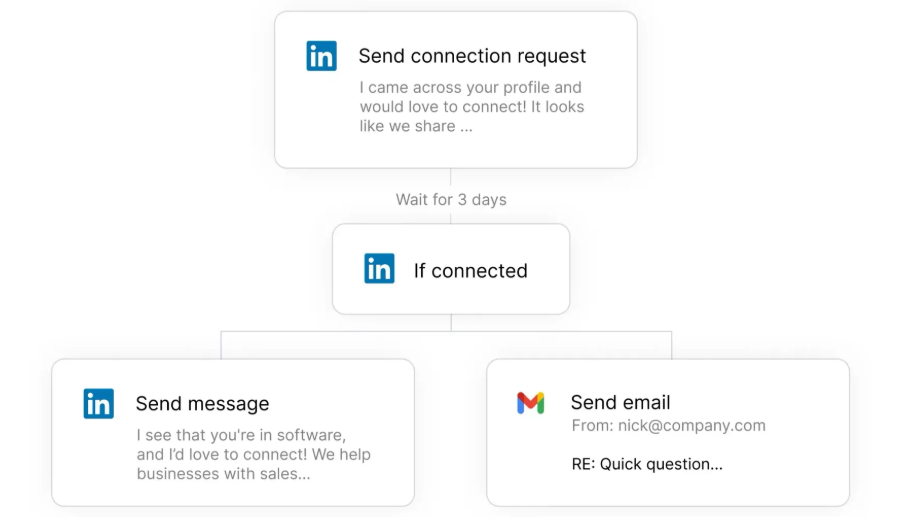909x517 pixels.
Task: Click the vertical connector below If connected
Action: (x=451, y=322)
